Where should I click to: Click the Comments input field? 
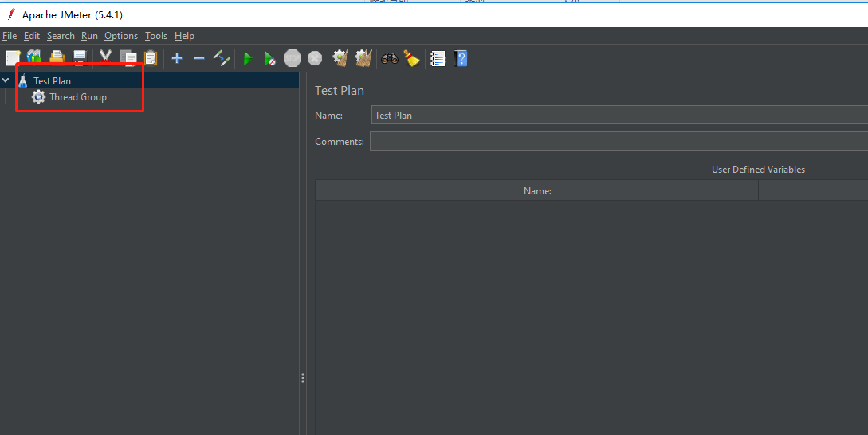click(x=619, y=141)
